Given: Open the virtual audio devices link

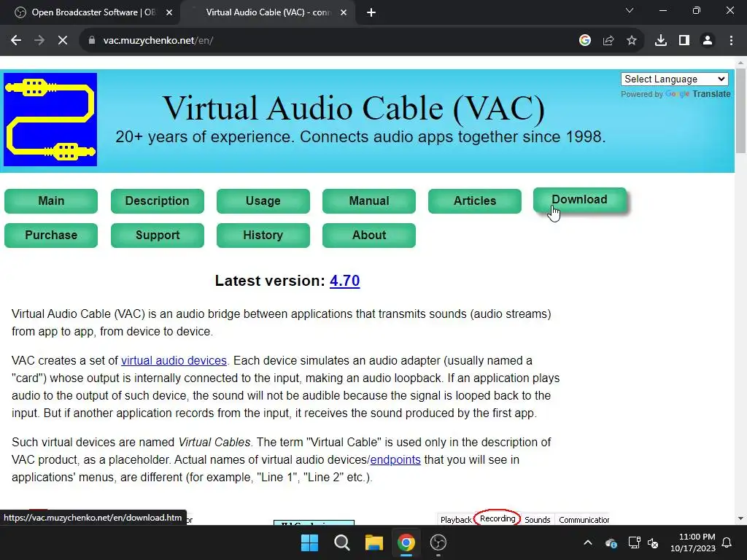Looking at the screenshot, I should [x=174, y=360].
